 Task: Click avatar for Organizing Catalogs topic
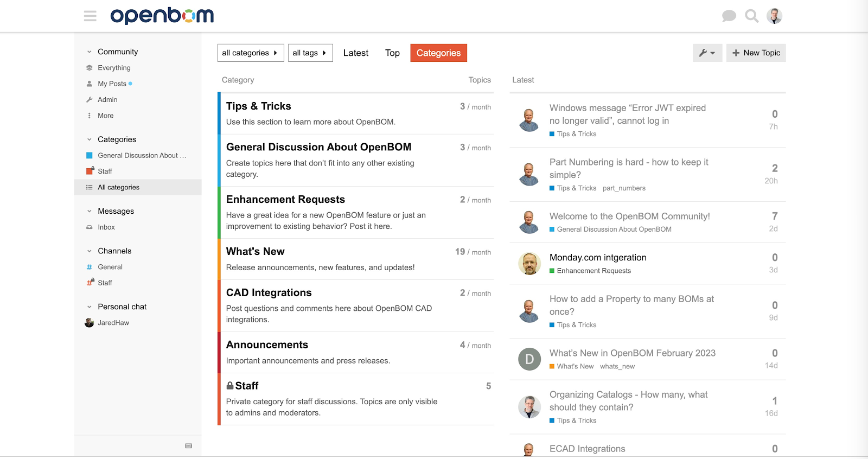click(x=529, y=407)
